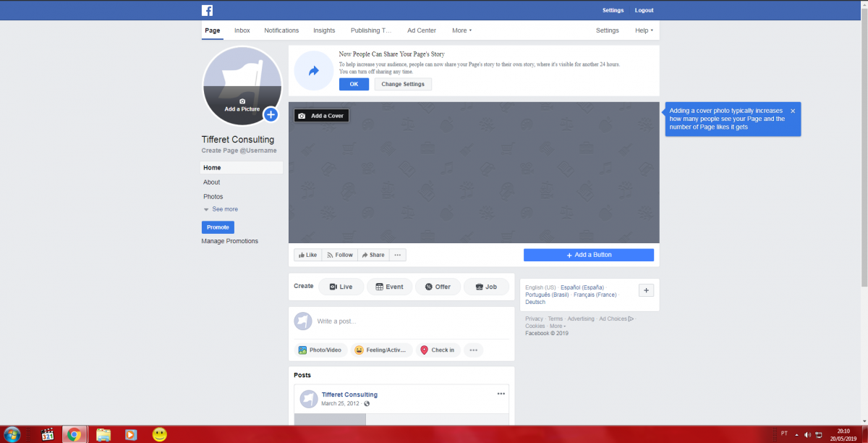Open the Ad Center tab
868x443 pixels.
pos(422,30)
